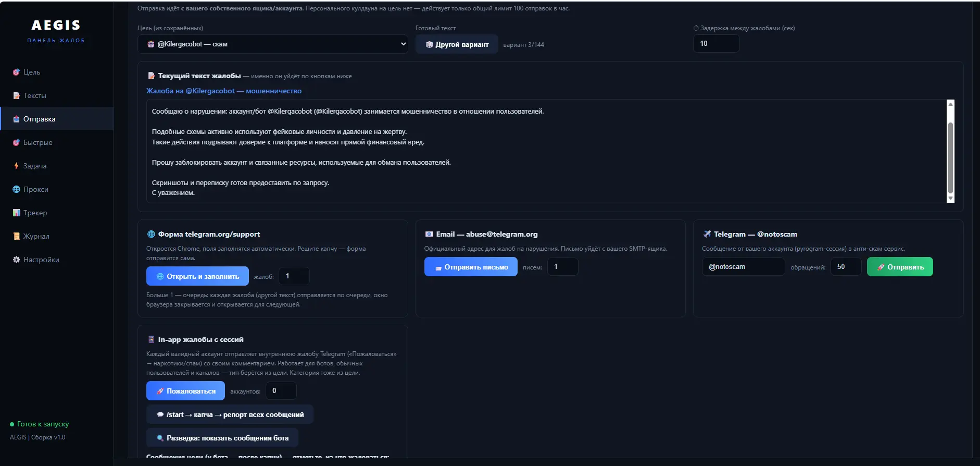
Task: Click the envelope icon in Email card header
Action: pos(429,234)
